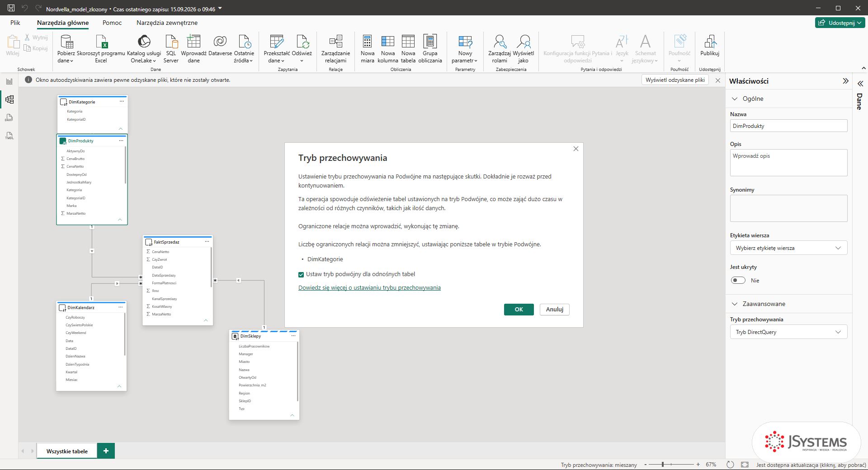
Task: Open Zarządzaj rolami
Action: point(500,49)
